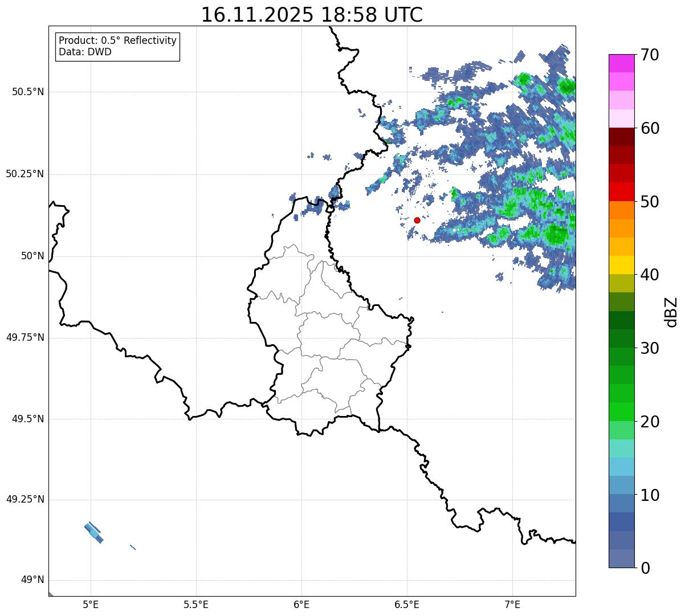The width and height of the screenshot is (685, 616).
Task: Click the latitude label 50.25°N
Action: point(25,174)
